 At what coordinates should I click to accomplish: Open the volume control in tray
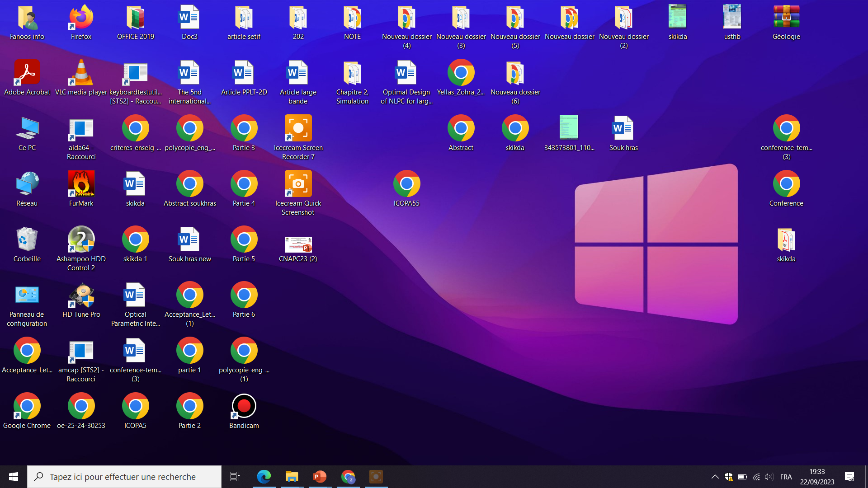pyautogui.click(x=769, y=477)
